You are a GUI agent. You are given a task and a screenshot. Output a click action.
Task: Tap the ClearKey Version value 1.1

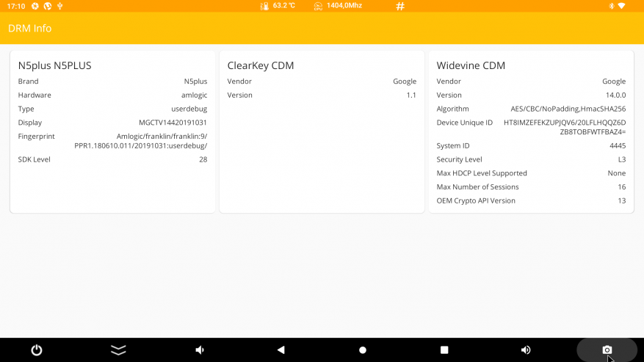point(411,95)
